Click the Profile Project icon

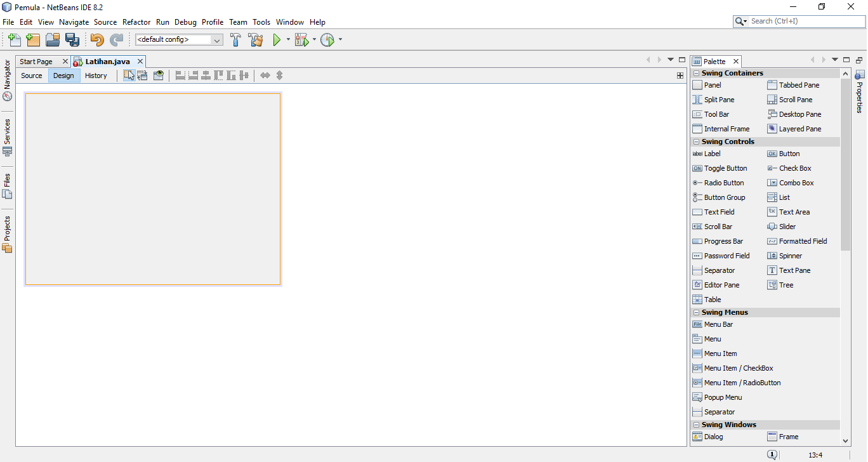(327, 39)
